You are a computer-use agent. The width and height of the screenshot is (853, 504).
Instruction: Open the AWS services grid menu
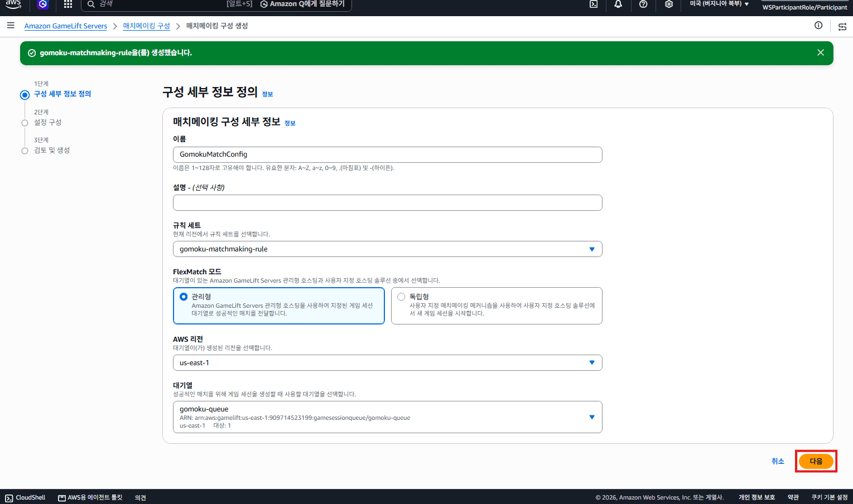coord(68,4)
